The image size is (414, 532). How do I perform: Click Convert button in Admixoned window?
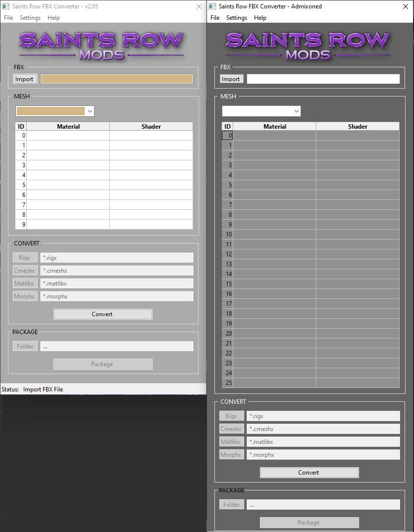[x=309, y=473]
